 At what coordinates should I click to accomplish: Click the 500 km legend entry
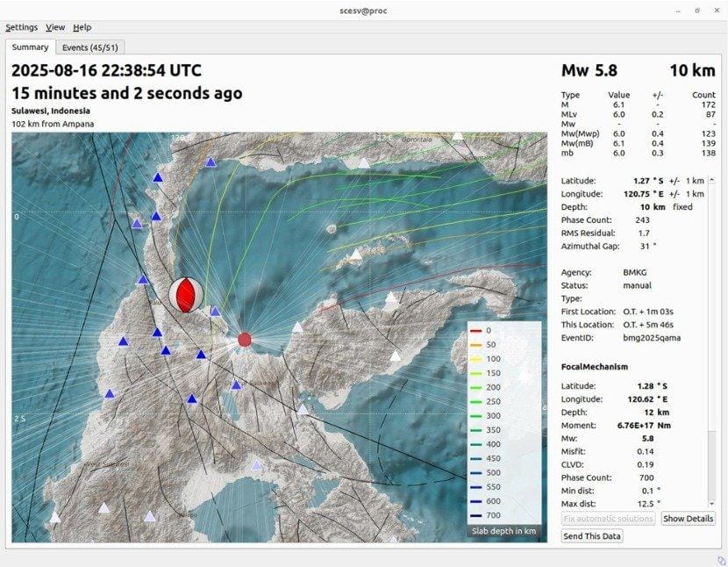[485, 473]
